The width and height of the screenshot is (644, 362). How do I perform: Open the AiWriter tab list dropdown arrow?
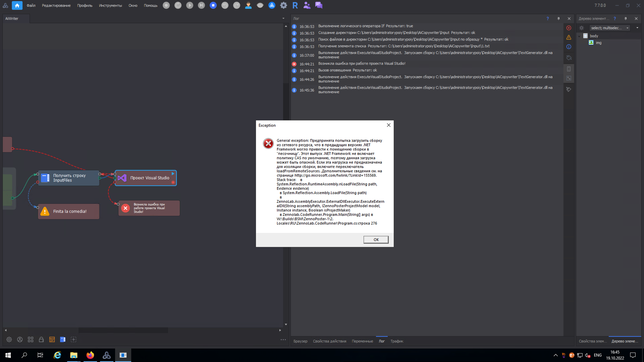point(283,18)
